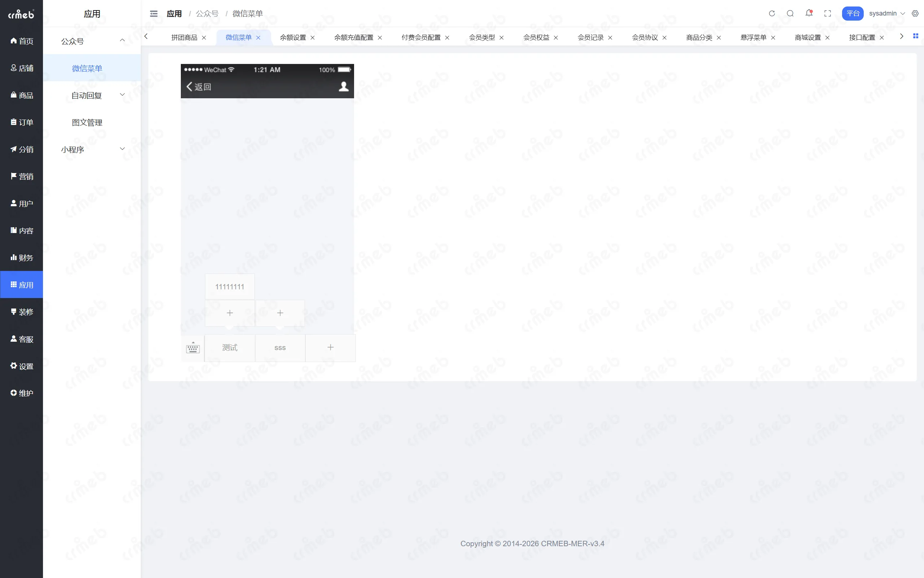The width and height of the screenshot is (924, 578).
Task: Select the 11111111 submenu item
Action: (230, 287)
